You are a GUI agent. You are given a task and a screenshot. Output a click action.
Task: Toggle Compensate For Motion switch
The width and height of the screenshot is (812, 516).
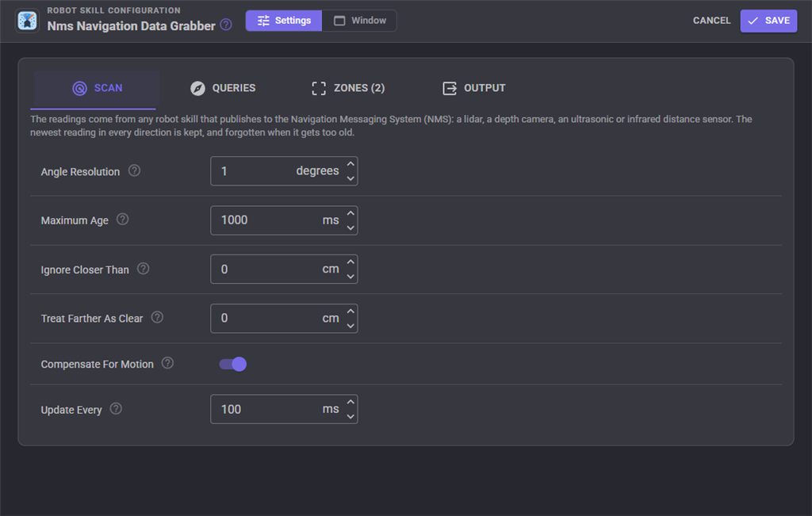[x=232, y=365]
